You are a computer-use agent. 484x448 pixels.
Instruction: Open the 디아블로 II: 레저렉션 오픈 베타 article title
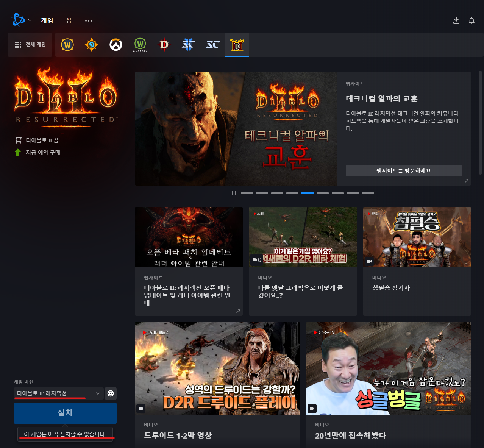[187, 295]
